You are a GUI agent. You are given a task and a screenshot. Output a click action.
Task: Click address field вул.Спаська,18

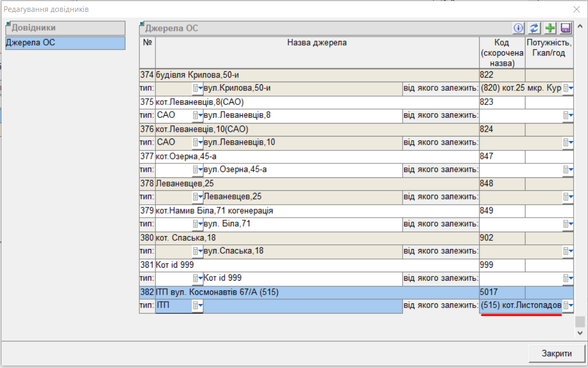(302, 251)
